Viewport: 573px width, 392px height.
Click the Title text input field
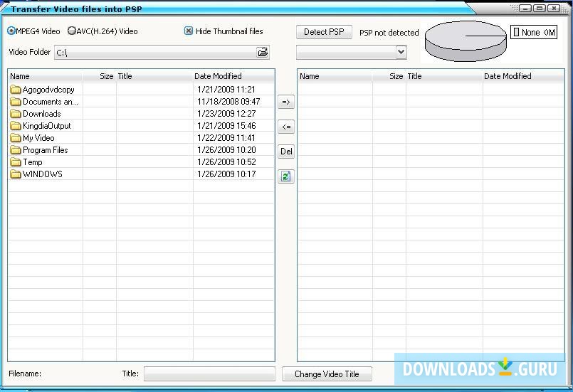click(209, 374)
